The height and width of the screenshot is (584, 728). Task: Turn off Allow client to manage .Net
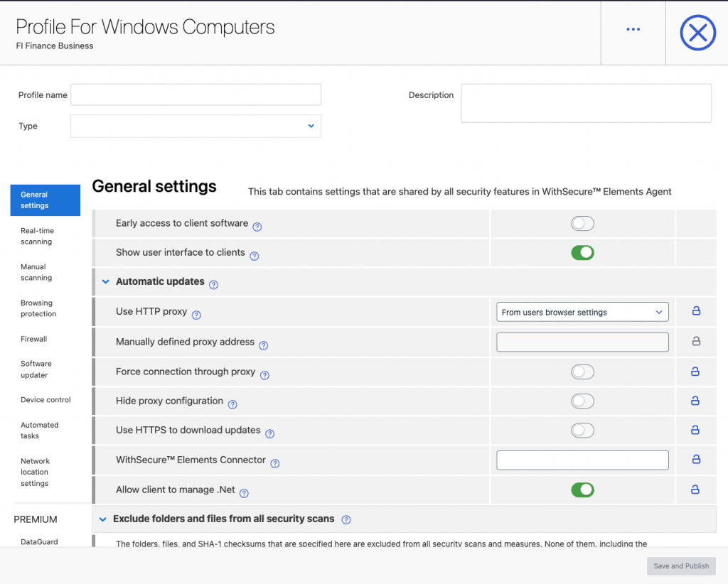(x=582, y=490)
